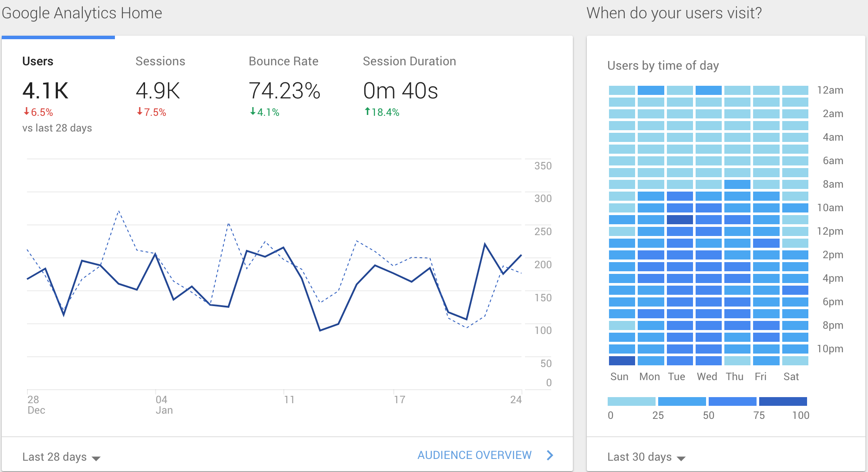The height and width of the screenshot is (472, 868).
Task: Click the darkest 75-100 legend swatch
Action: [783, 401]
